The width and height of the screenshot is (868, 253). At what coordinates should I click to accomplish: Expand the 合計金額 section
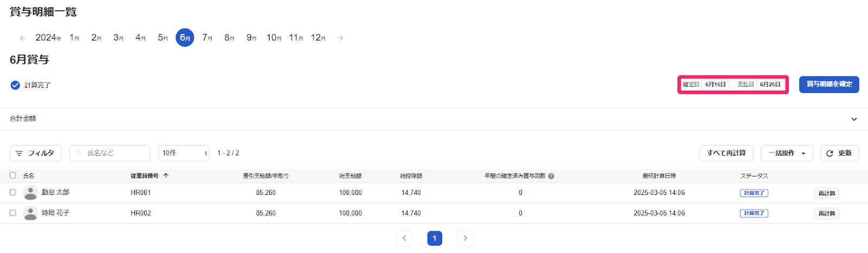tap(854, 119)
